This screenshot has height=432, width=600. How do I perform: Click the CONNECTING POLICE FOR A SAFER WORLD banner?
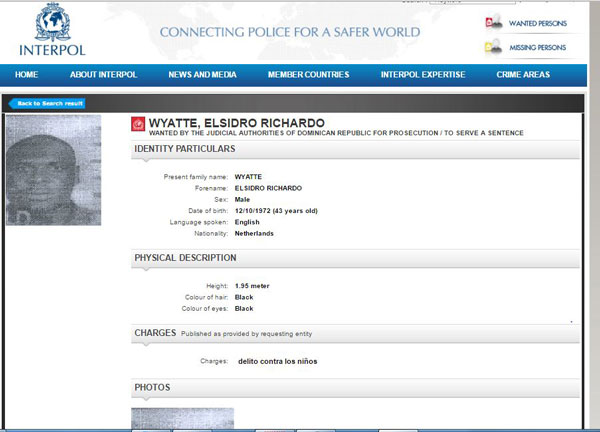tap(290, 32)
